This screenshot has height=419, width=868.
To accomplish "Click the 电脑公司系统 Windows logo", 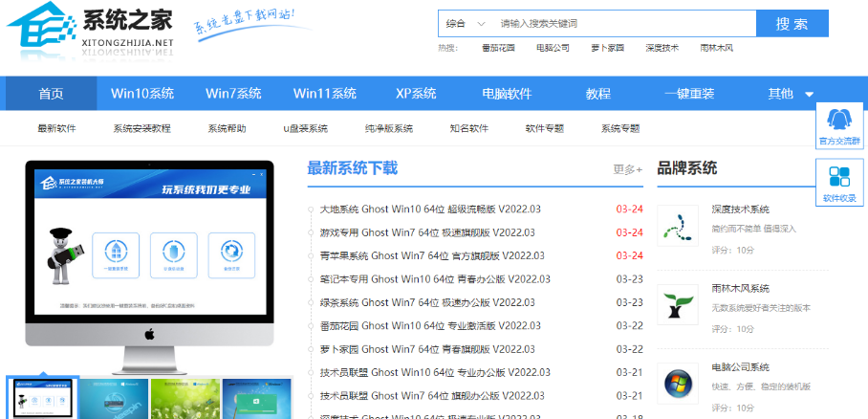I will (x=677, y=383).
